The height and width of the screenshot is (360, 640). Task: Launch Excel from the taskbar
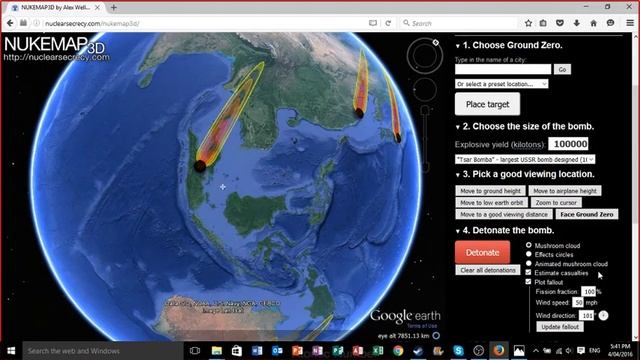378,351
